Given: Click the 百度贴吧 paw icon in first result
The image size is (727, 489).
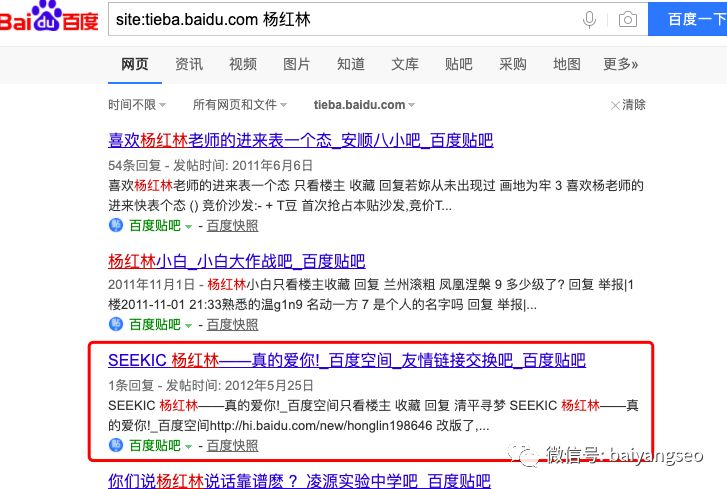Looking at the screenshot, I should [115, 226].
